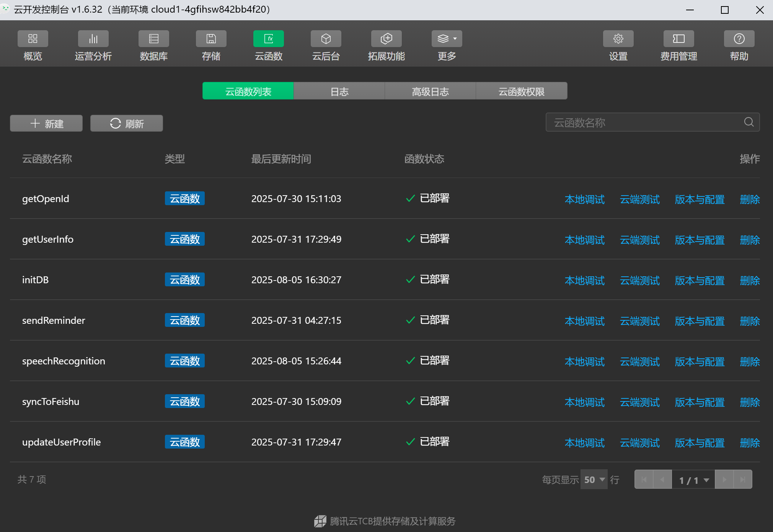Image resolution: width=773 pixels, height=532 pixels.
Task: Open the 概览 overview icon
Action: (x=33, y=39)
